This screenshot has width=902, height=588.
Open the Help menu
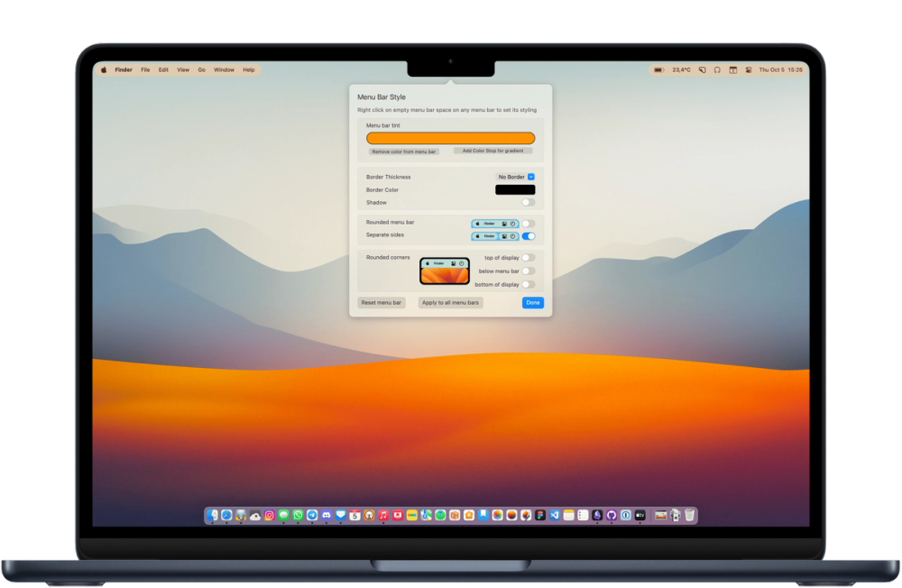tap(249, 69)
